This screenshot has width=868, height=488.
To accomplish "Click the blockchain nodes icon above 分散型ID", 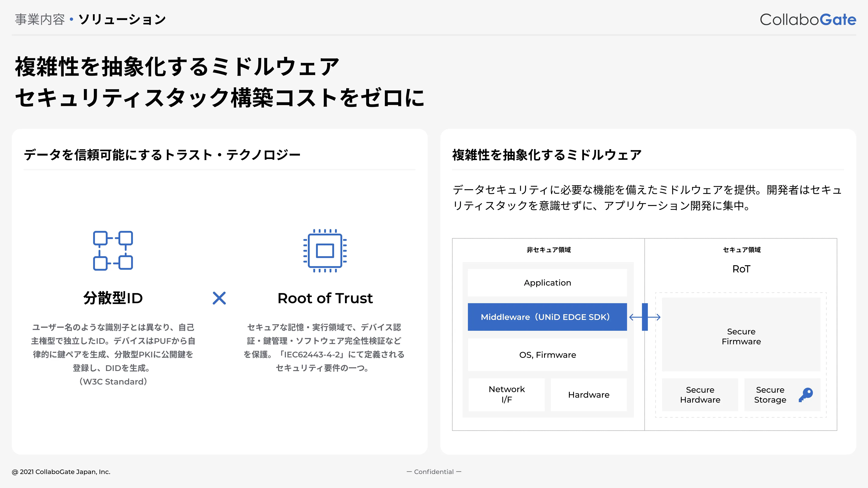I will pos(113,251).
